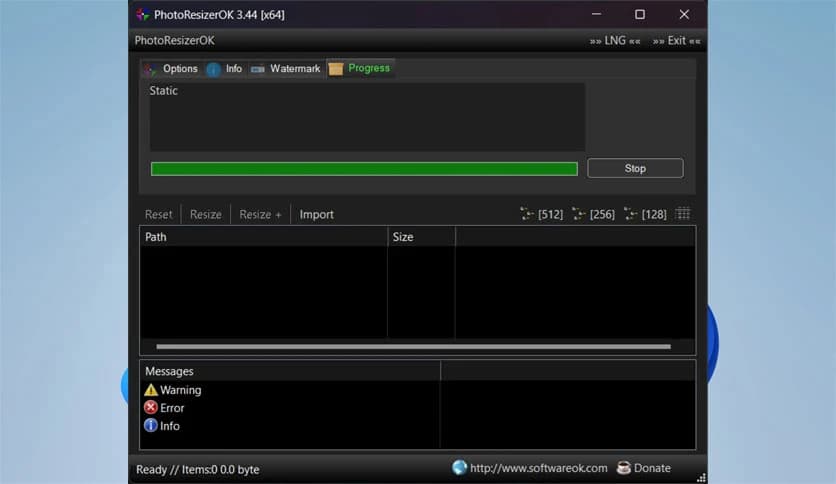Viewport: 836px width, 484px height.
Task: Click the status text "Ready // Items:0 0.0 byte"
Action: 197,470
